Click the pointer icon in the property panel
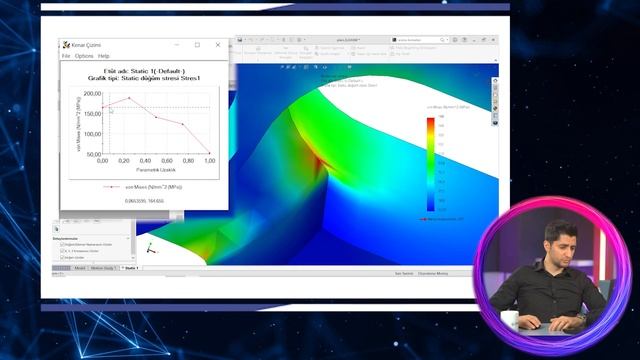The width and height of the screenshot is (640, 360). tap(56, 229)
